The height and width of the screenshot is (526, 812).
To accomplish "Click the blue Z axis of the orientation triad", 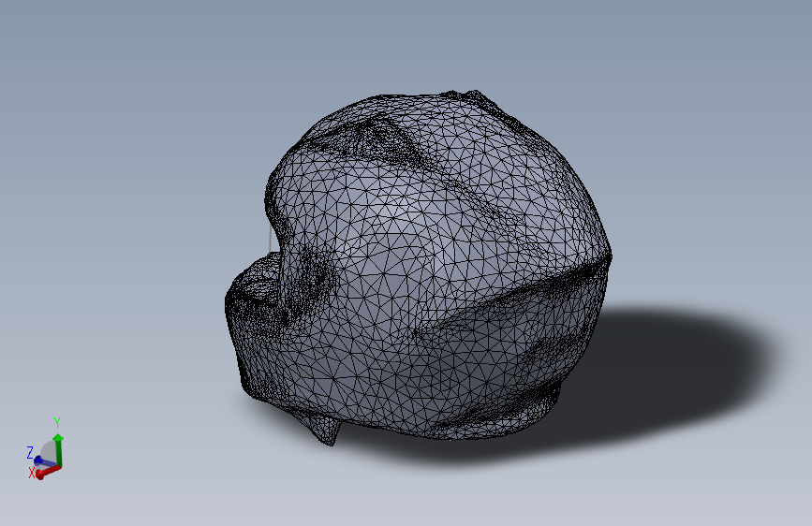I will pos(45,461).
